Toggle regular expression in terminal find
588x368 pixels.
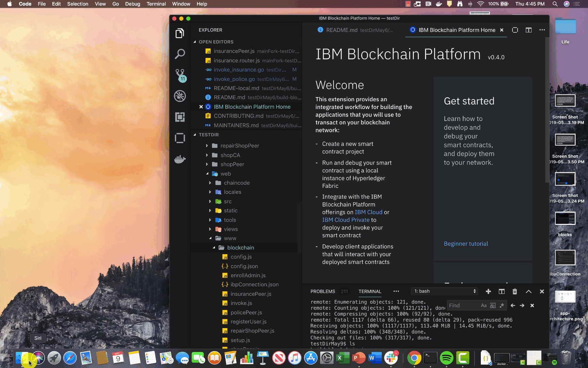tap(502, 305)
